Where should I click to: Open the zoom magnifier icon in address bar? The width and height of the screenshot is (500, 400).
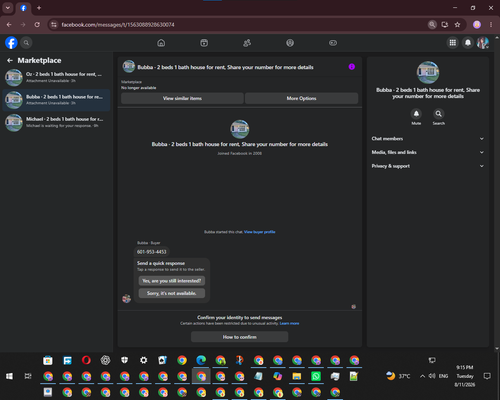(x=432, y=25)
